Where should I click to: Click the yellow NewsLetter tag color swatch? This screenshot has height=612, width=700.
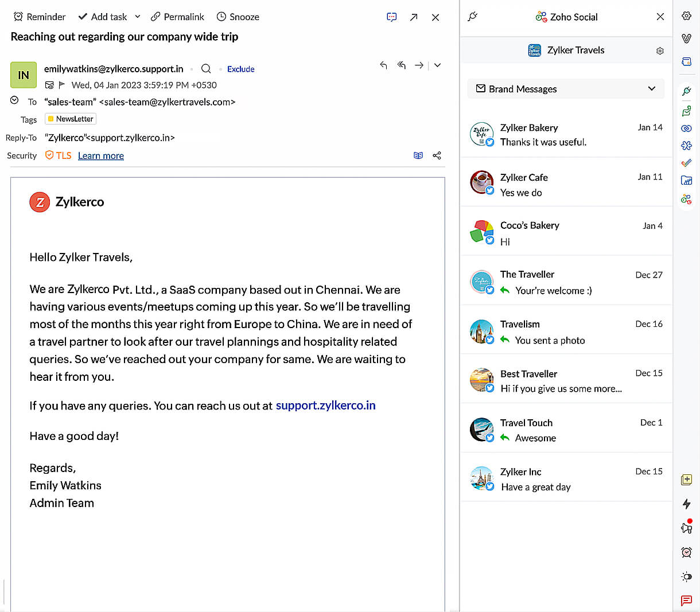[51, 119]
